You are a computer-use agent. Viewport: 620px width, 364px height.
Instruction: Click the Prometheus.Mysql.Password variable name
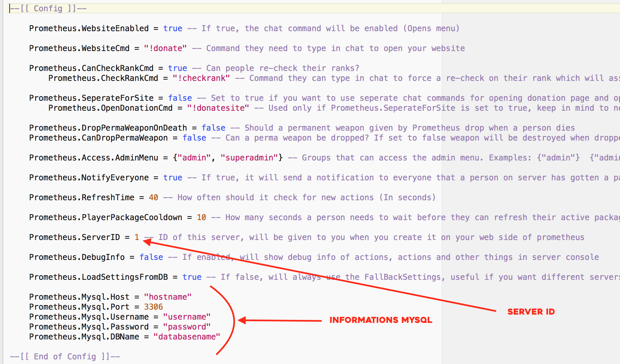89,327
